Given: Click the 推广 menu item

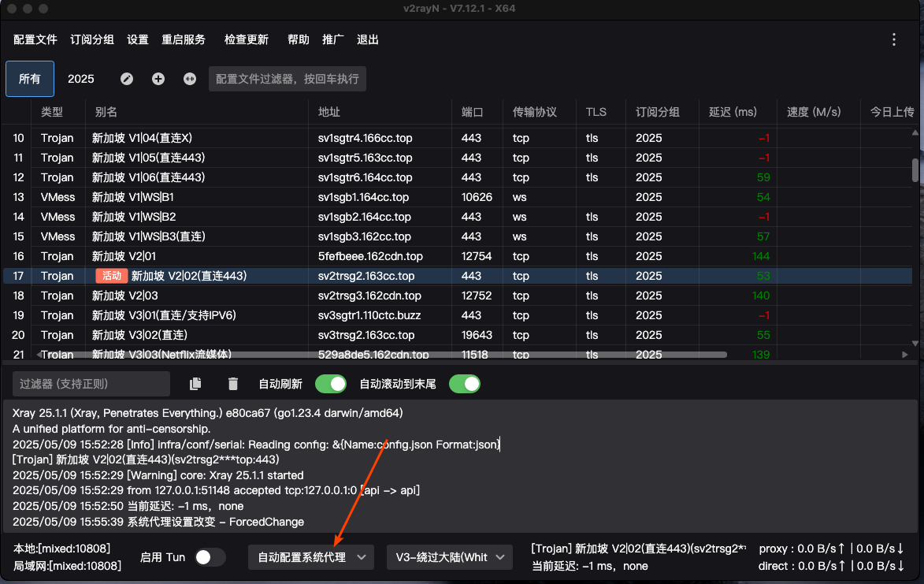Looking at the screenshot, I should [333, 39].
